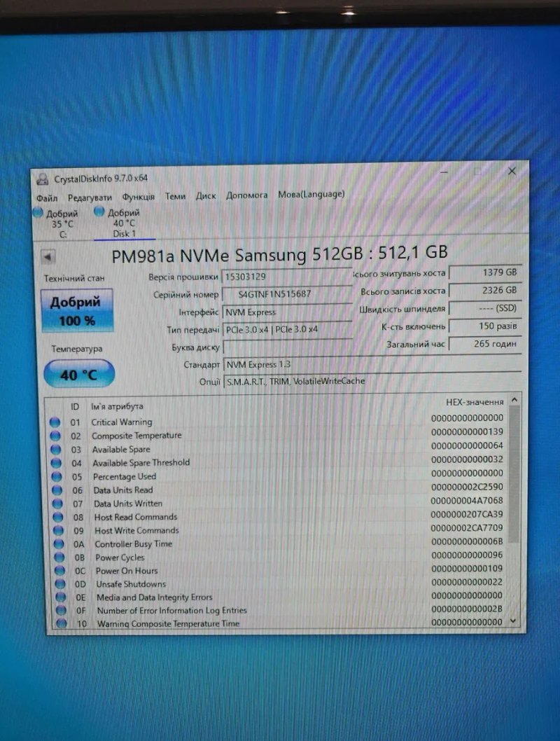Select the Unsafe Shutdowns attribute name
Screen dimensions: 560x741
coord(132,584)
